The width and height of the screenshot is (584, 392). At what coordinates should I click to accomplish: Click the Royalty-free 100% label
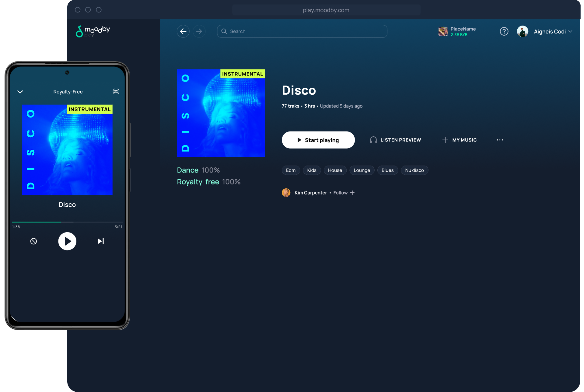pos(209,182)
